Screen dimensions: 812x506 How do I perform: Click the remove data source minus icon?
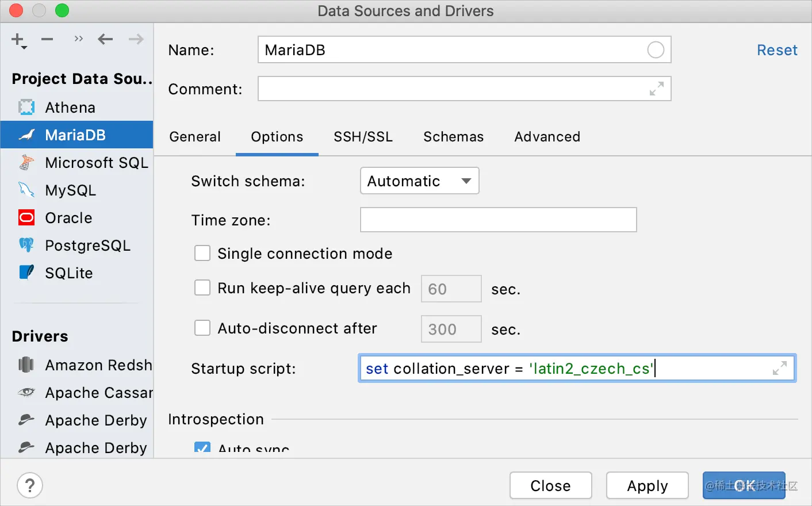pos(47,39)
